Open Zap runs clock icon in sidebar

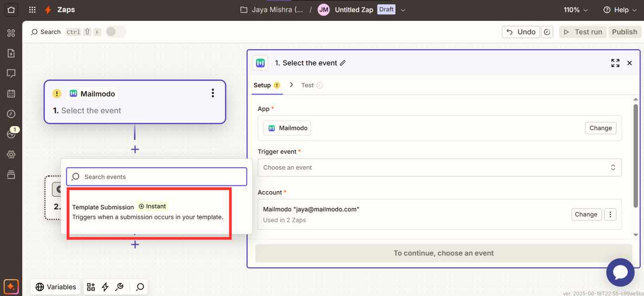pos(11,114)
